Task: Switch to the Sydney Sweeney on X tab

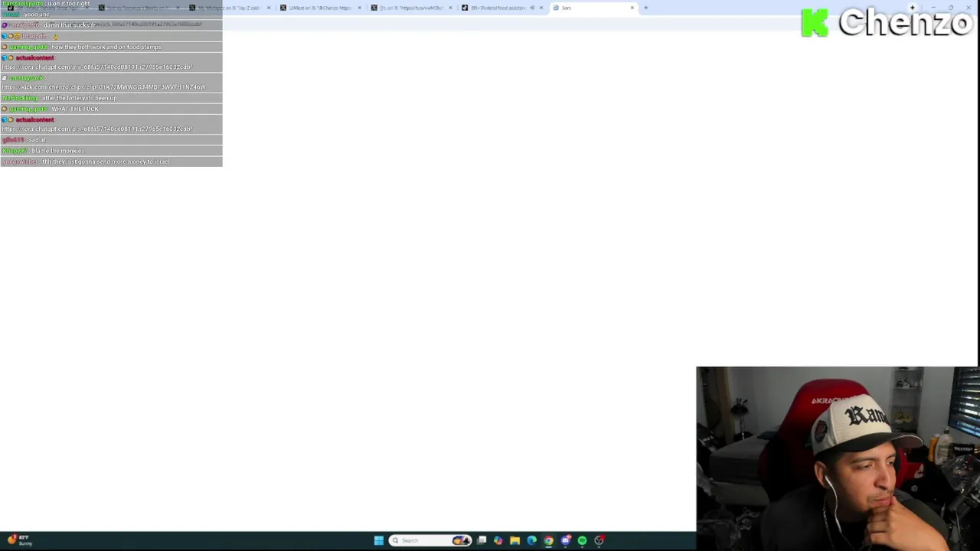Action: point(138,8)
